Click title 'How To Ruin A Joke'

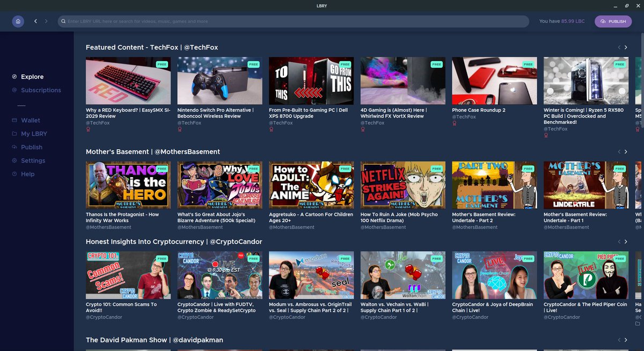pyautogui.click(x=399, y=217)
